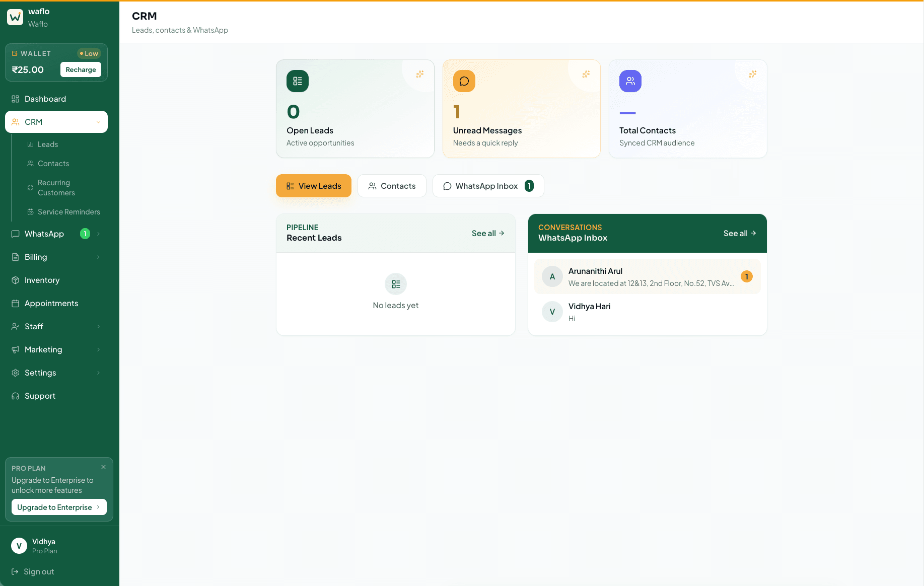
Task: Click sparkle icon on Unread Messages card
Action: (586, 74)
